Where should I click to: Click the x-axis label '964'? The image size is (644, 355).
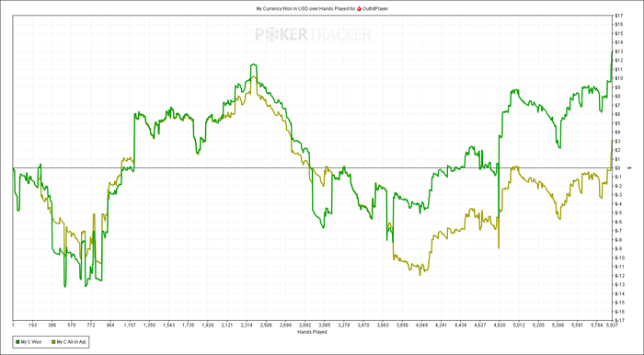(110, 325)
